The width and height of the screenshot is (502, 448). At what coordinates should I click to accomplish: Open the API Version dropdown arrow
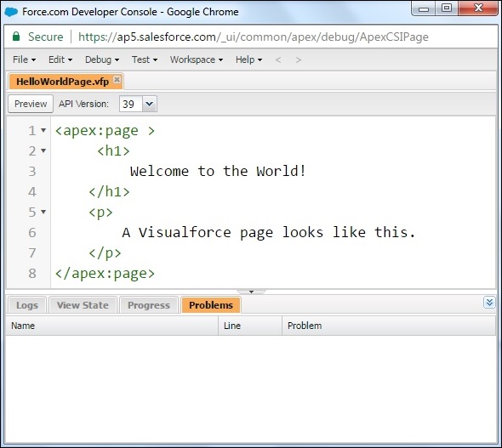point(149,104)
